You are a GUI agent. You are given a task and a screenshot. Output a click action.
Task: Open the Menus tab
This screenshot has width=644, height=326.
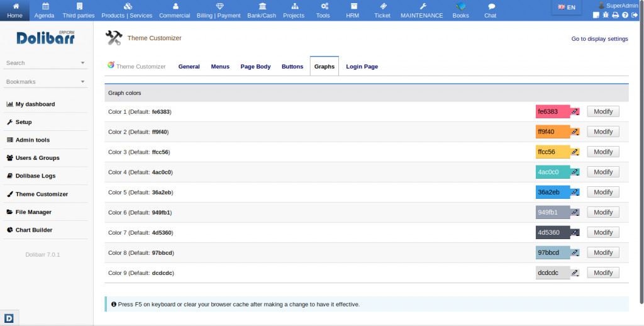click(220, 67)
